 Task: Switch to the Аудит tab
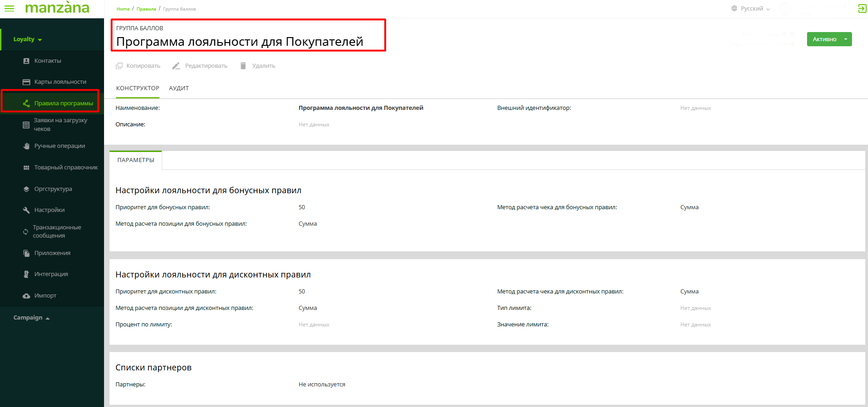179,88
